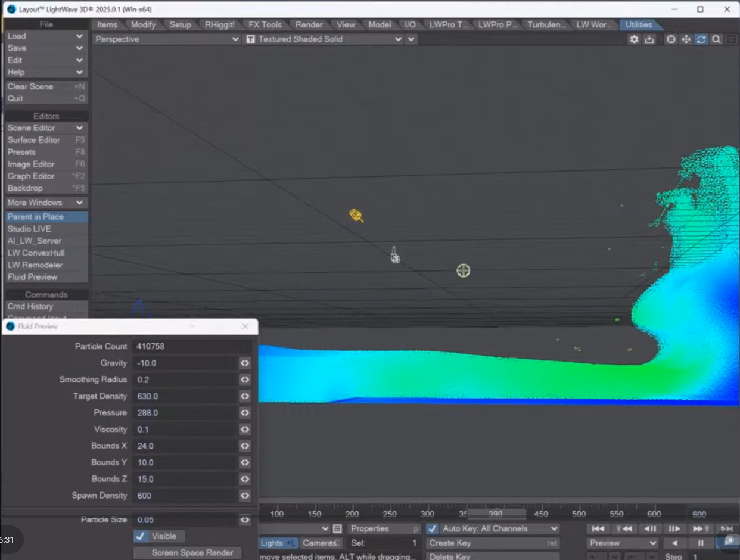740x560 pixels.
Task: Switch to the Utilities tab
Action: tap(639, 24)
